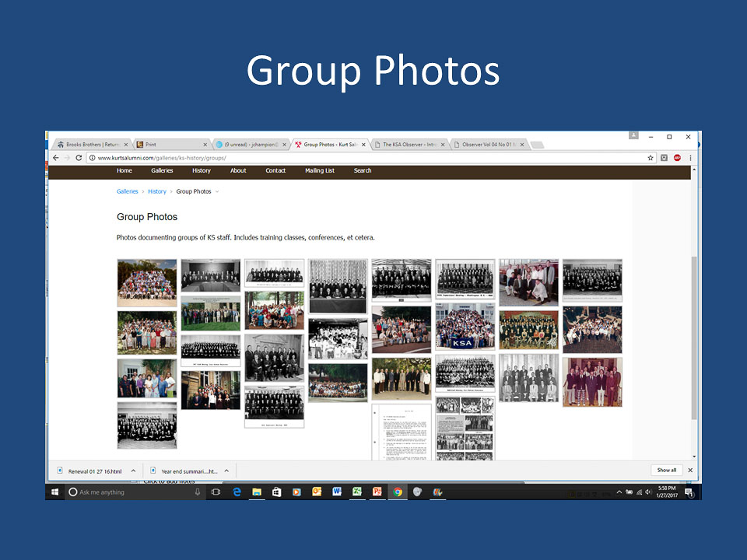Viewport: 747px width, 560px height.
Task: Launch Word from the taskbar
Action: (x=337, y=492)
